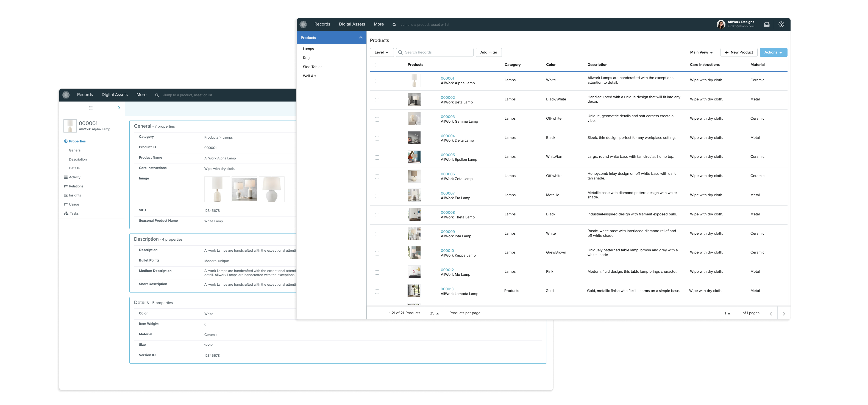
Task: Collapse the Products sidebar section
Action: point(361,37)
